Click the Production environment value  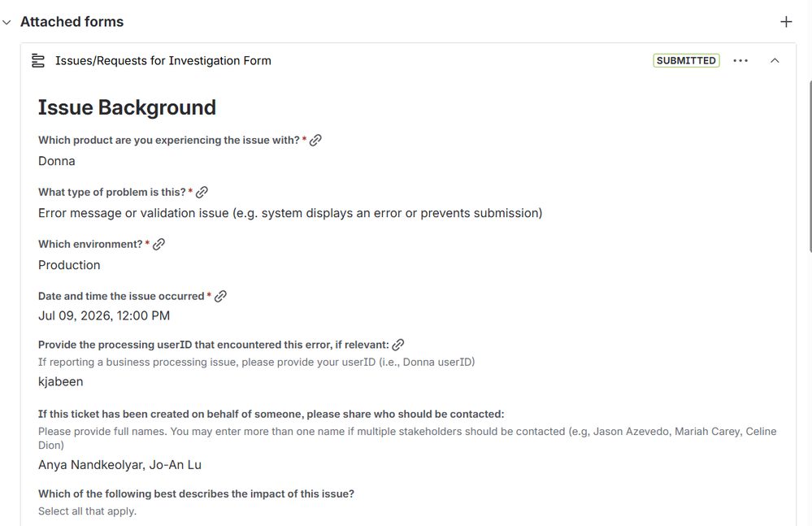[x=69, y=265]
